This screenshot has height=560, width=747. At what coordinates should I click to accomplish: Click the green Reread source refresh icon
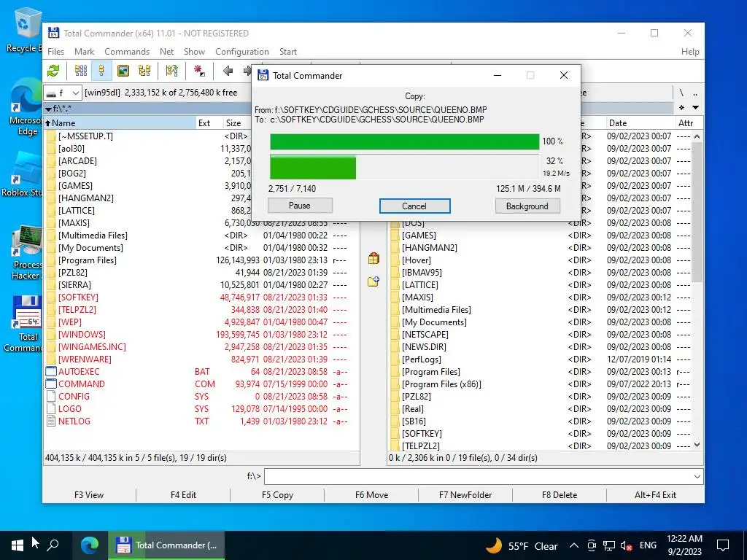point(53,71)
